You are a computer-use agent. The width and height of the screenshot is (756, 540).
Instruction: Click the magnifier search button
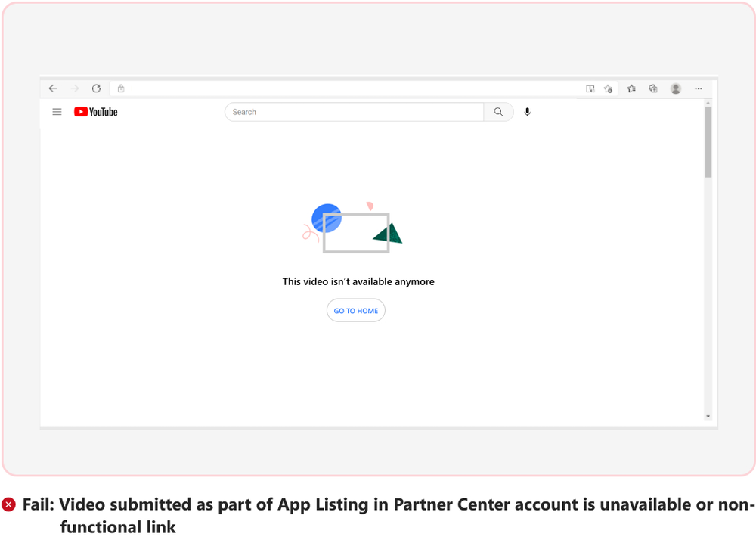(498, 112)
